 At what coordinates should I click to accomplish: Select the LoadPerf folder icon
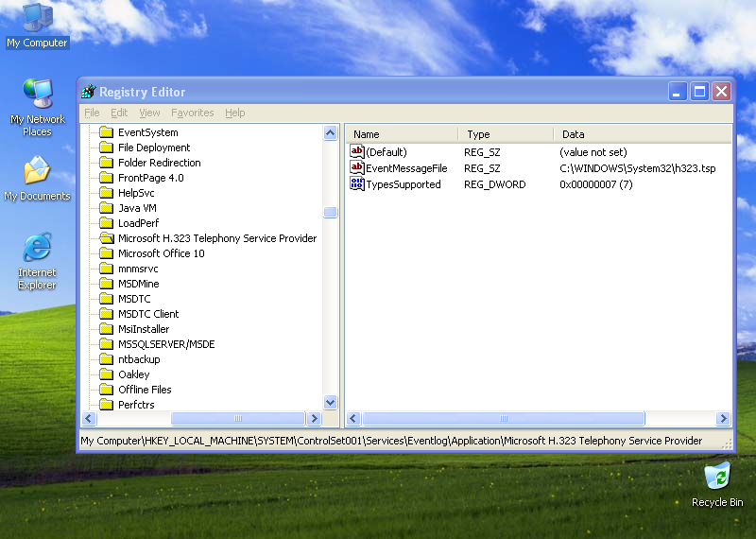coord(106,223)
